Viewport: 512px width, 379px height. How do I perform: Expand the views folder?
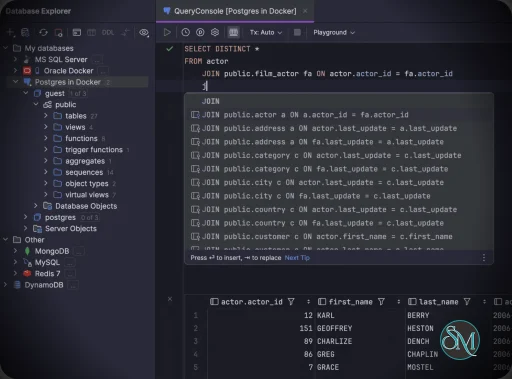click(46, 127)
